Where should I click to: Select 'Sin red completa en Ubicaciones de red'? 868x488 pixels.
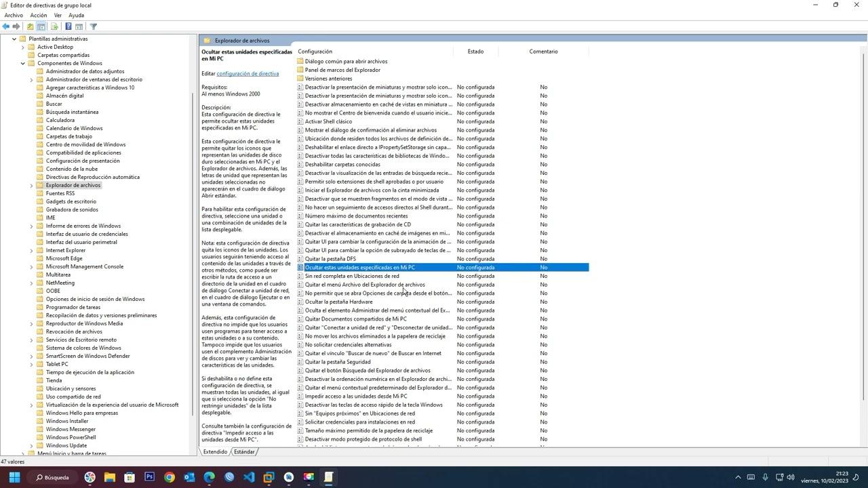[x=352, y=276]
